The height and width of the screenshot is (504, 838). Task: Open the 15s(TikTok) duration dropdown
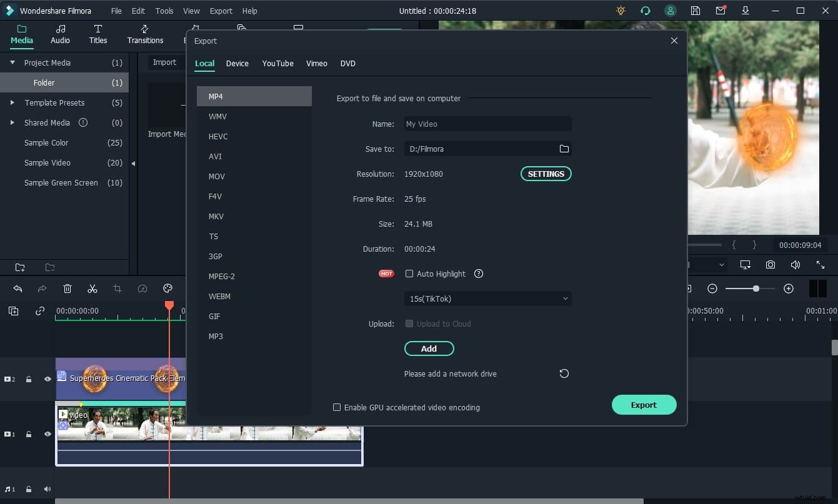click(487, 299)
